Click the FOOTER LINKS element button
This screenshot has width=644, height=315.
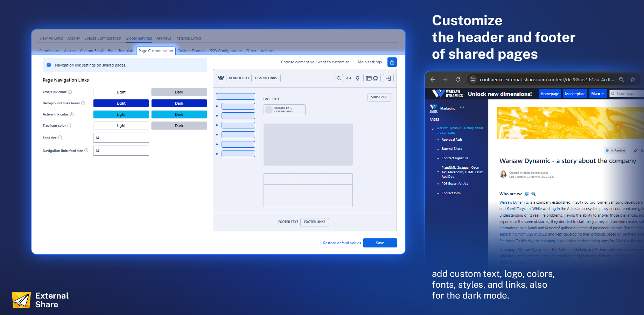(315, 222)
